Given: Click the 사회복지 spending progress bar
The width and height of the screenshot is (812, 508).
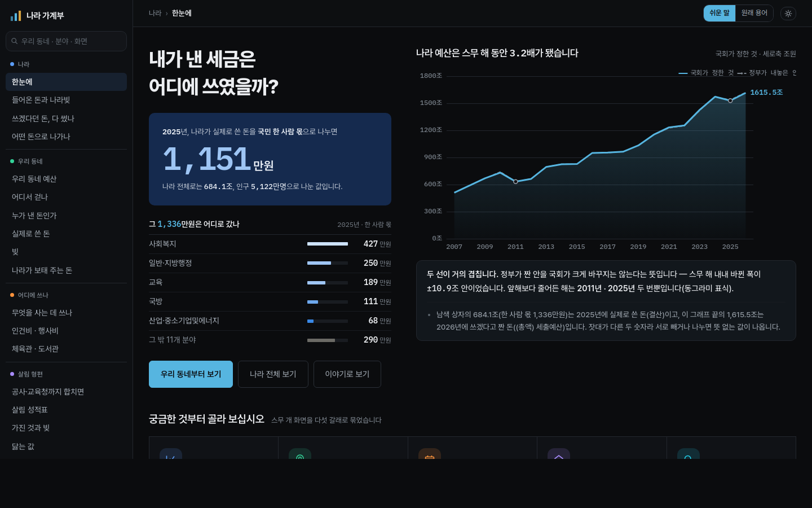Looking at the screenshot, I should click(x=328, y=244).
